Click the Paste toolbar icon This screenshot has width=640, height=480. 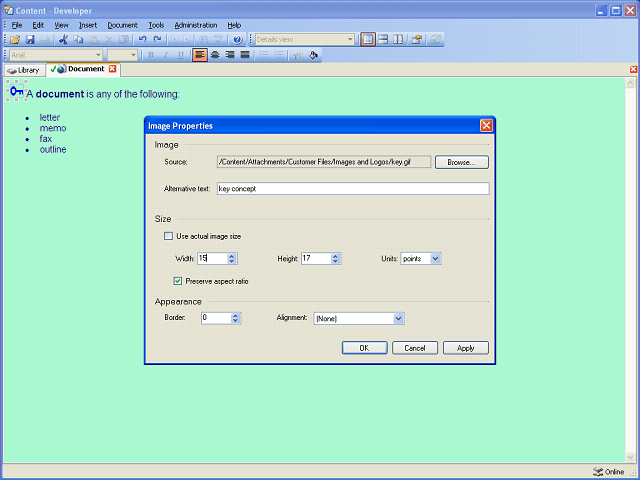click(93, 40)
